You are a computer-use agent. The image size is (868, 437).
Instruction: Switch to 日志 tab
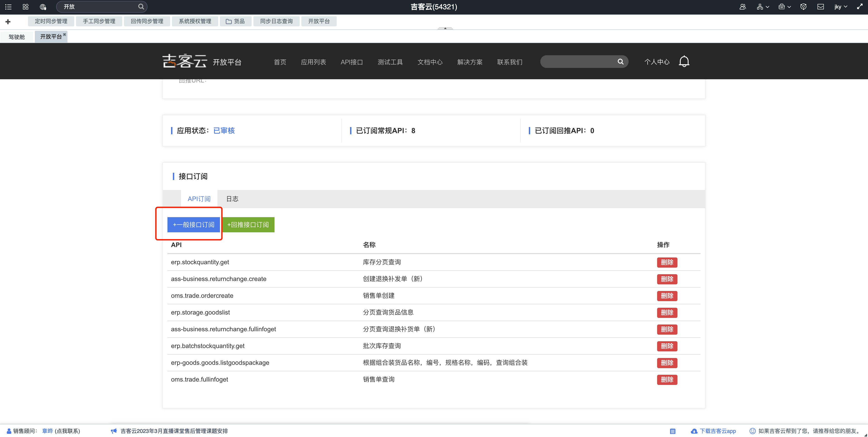(232, 199)
